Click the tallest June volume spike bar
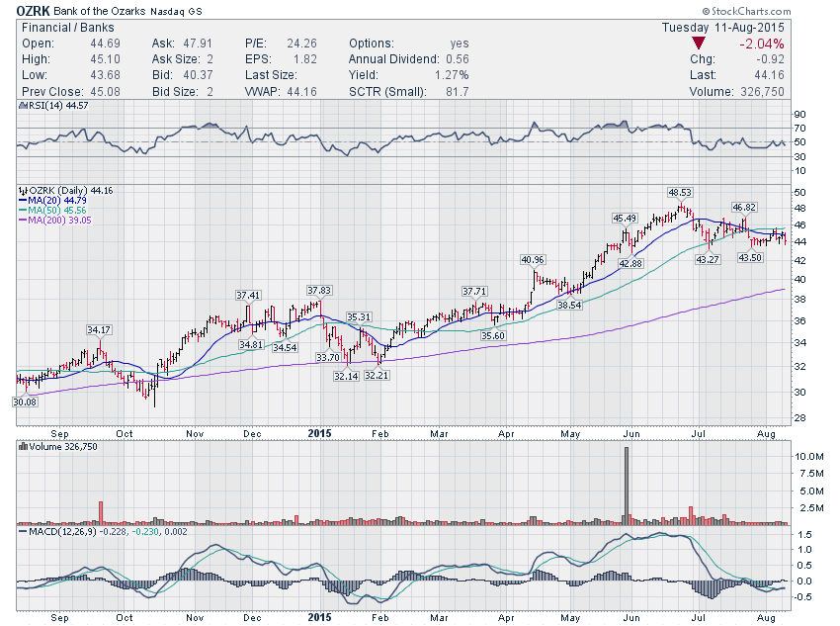The height and width of the screenshot is (626, 840). pyautogui.click(x=627, y=485)
